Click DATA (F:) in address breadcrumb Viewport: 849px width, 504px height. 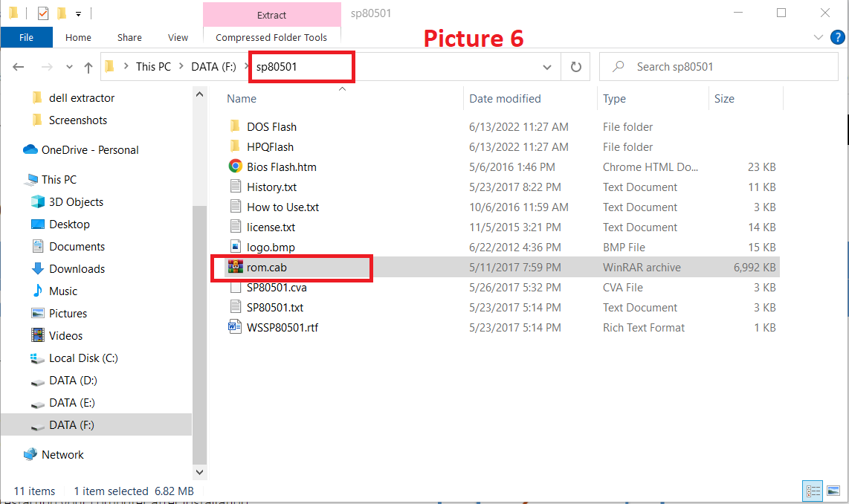tap(213, 67)
